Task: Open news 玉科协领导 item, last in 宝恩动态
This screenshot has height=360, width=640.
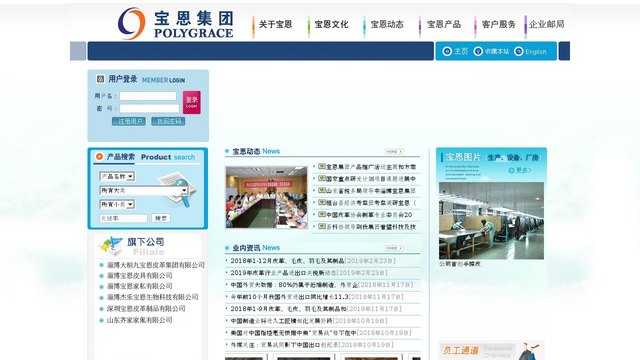Action: coord(371,227)
